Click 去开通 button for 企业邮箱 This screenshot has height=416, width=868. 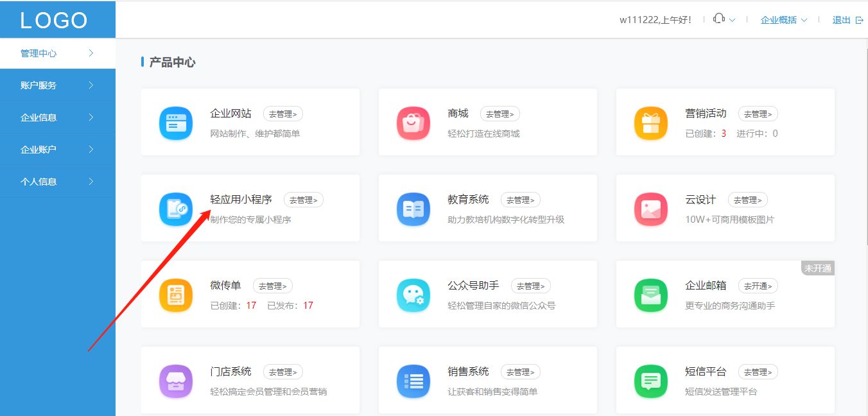[x=758, y=286]
